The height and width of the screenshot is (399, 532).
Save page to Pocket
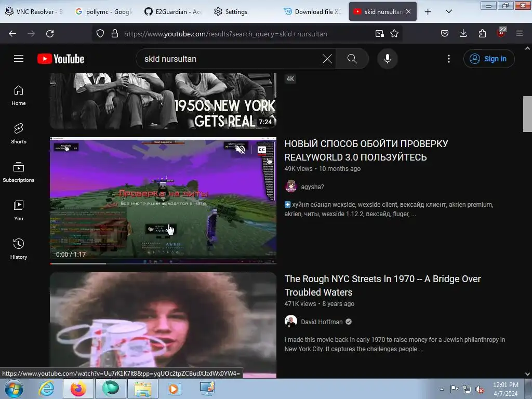445,34
